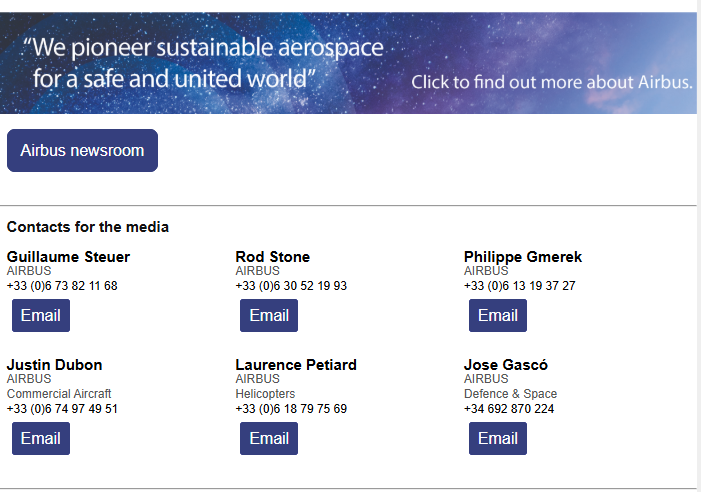This screenshot has width=701, height=492.
Task: Click the Jose Gascó contact name
Action: pos(506,365)
